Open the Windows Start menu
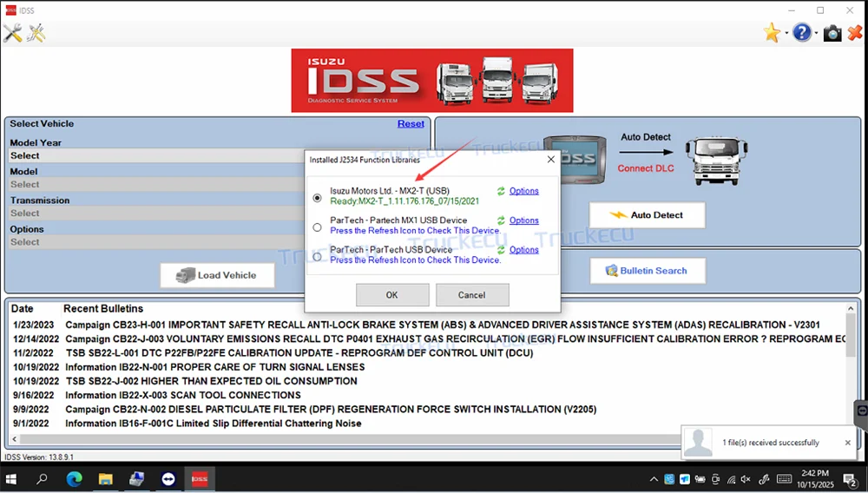This screenshot has height=493, width=868. point(11,479)
